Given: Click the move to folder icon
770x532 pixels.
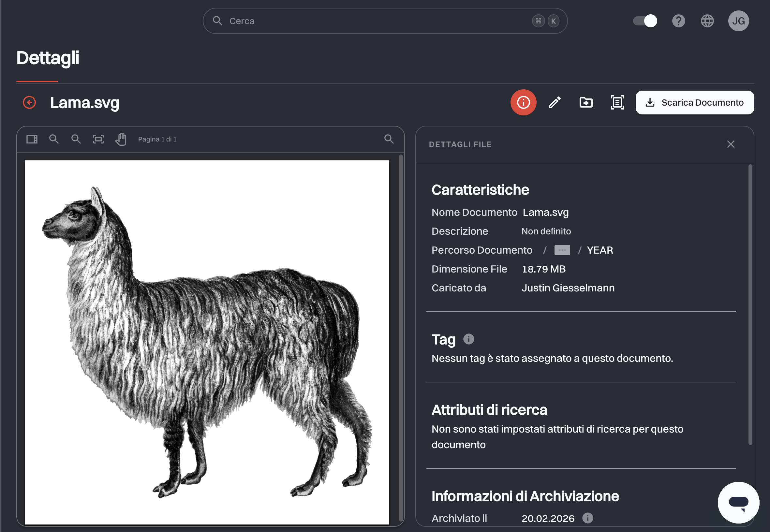Looking at the screenshot, I should pos(586,102).
